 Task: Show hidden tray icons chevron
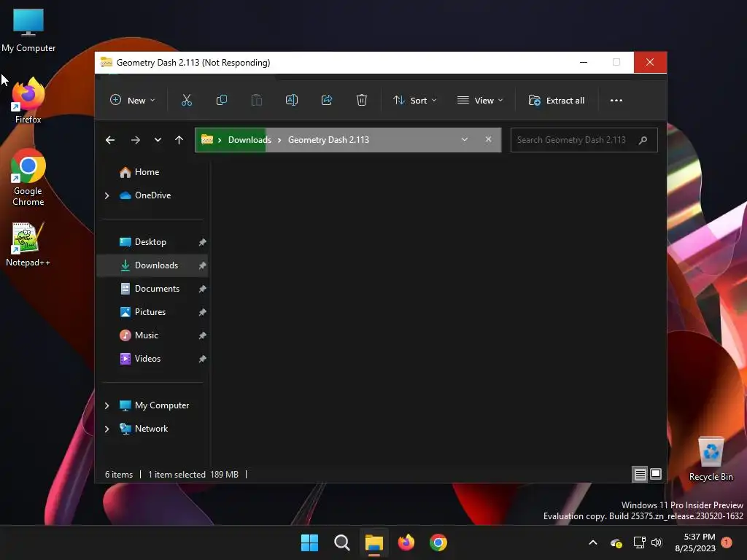pos(593,542)
